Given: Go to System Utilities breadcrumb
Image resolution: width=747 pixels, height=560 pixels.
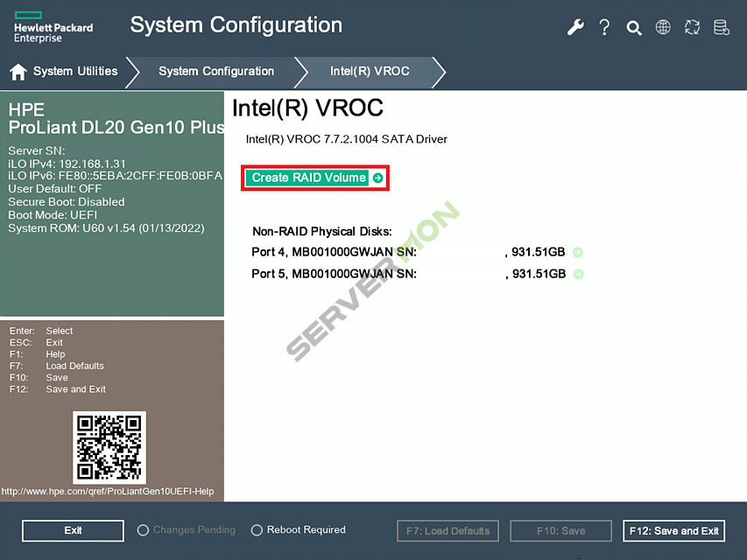Looking at the screenshot, I should [75, 72].
